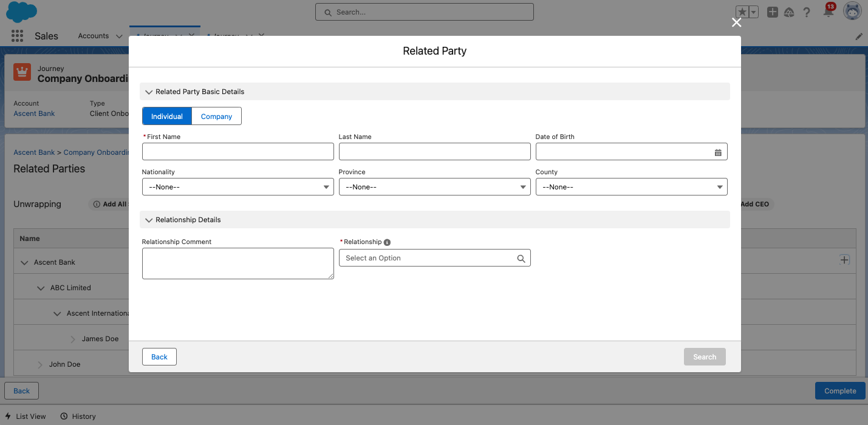Image resolution: width=868 pixels, height=425 pixels.
Task: Click into the First Name field
Action: (x=238, y=152)
